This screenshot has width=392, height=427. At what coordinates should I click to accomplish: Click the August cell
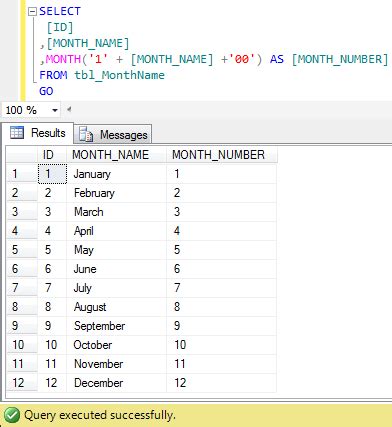(x=116, y=307)
